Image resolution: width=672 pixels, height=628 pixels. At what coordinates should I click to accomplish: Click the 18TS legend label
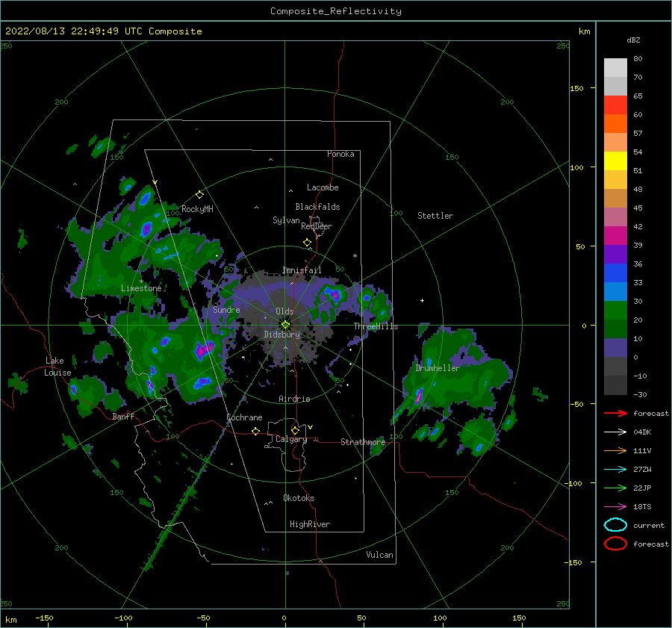(642, 507)
